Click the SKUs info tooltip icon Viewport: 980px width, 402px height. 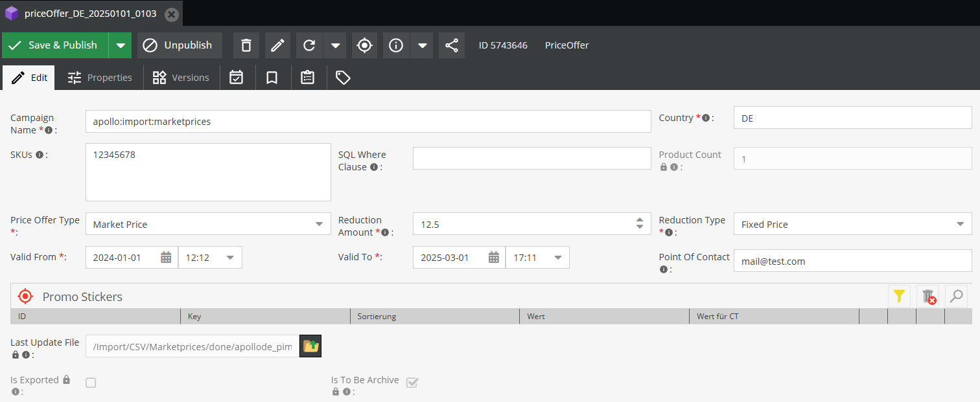[x=40, y=155]
